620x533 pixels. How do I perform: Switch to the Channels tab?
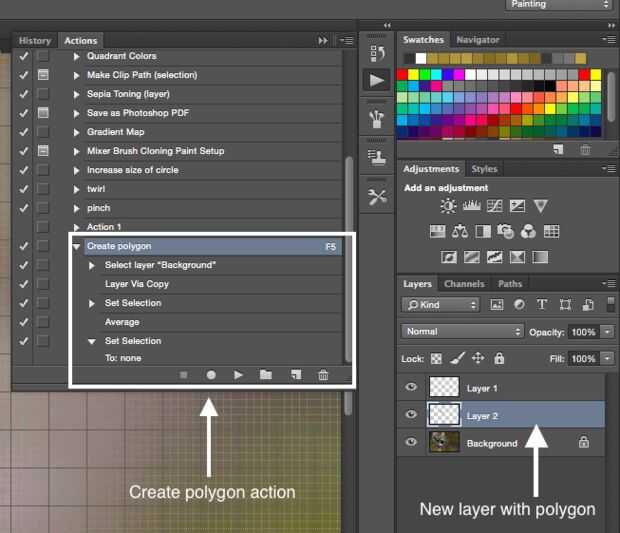[464, 284]
